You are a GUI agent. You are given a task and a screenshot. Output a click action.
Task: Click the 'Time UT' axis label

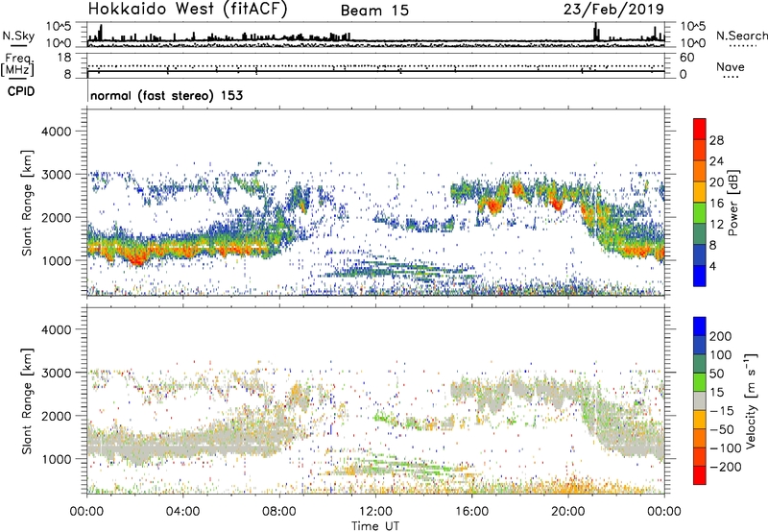click(375, 526)
